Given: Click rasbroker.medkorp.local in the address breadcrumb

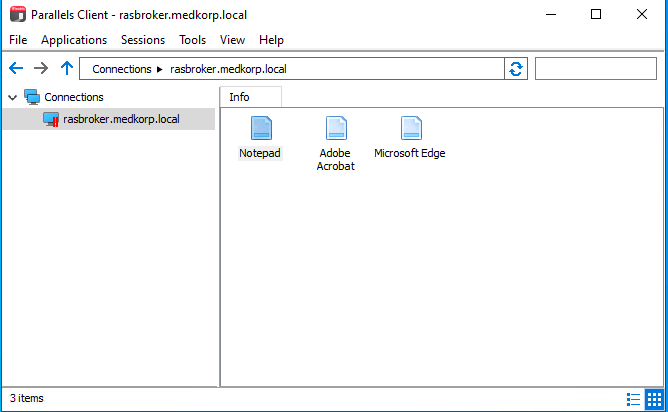Looking at the screenshot, I should click(228, 69).
